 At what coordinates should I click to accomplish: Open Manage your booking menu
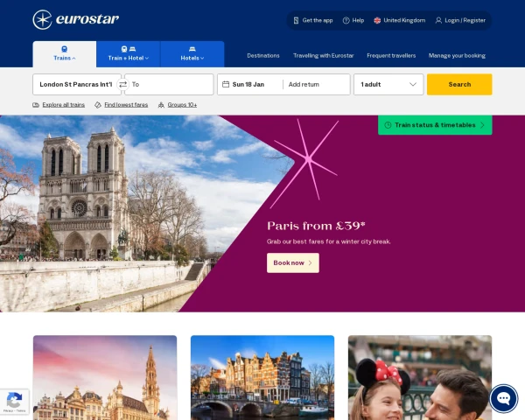(457, 56)
